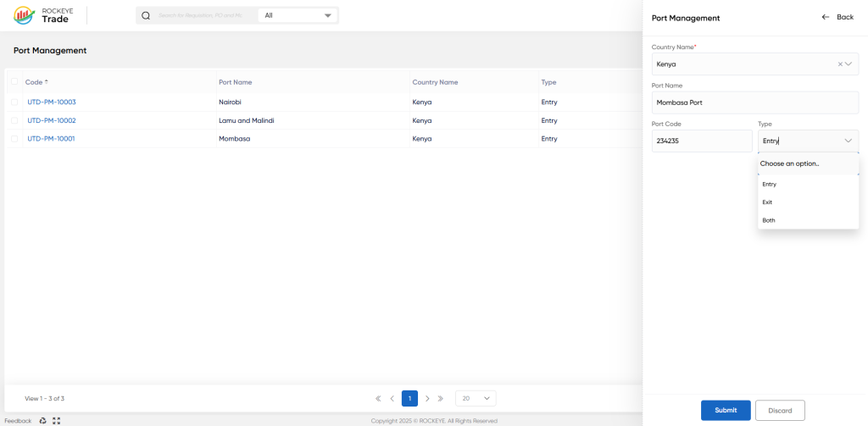Choose Exit option in Type list

[x=808, y=202]
